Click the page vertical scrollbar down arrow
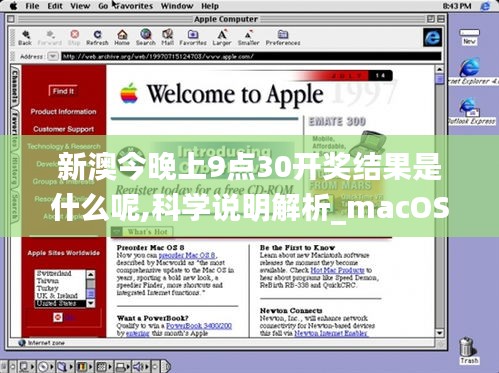 pyautogui.click(x=439, y=333)
